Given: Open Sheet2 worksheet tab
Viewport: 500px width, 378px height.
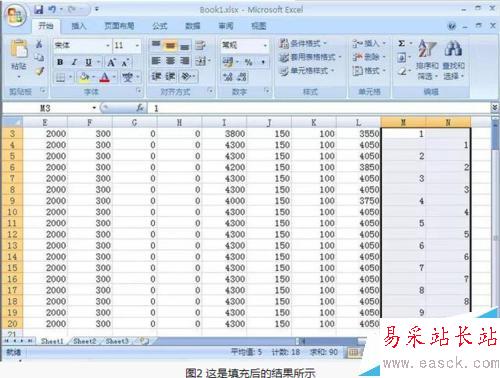Looking at the screenshot, I should pyautogui.click(x=84, y=341).
